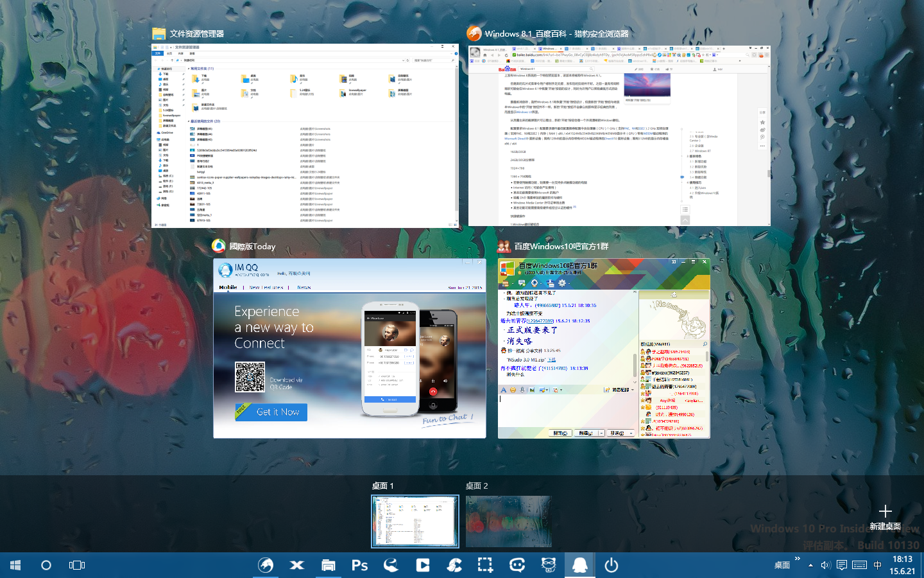Open the chat-face icon in taskbar
The width and height of the screenshot is (924, 578).
click(x=517, y=565)
